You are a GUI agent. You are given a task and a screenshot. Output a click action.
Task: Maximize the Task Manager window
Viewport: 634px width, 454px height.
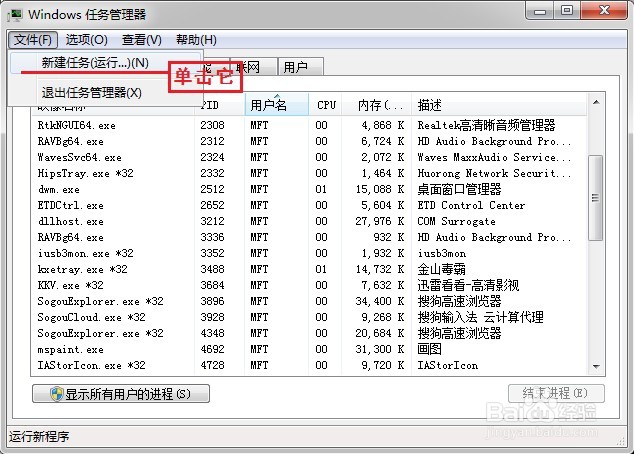(x=567, y=11)
